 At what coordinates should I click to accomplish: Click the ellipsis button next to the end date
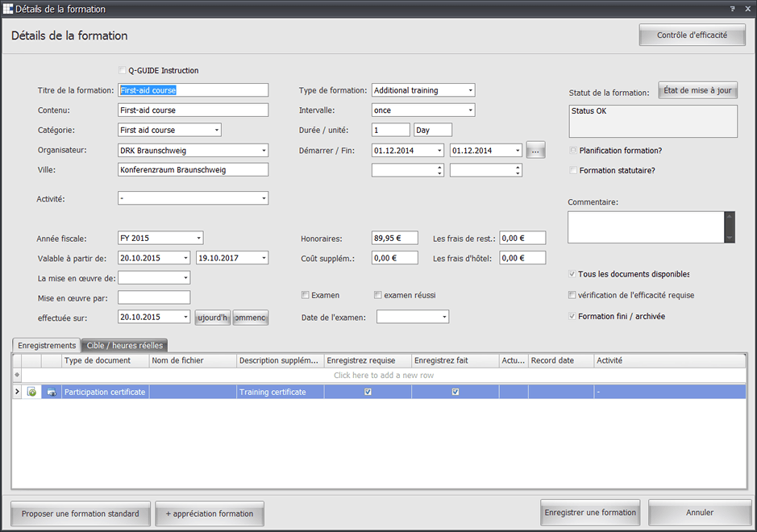click(536, 150)
